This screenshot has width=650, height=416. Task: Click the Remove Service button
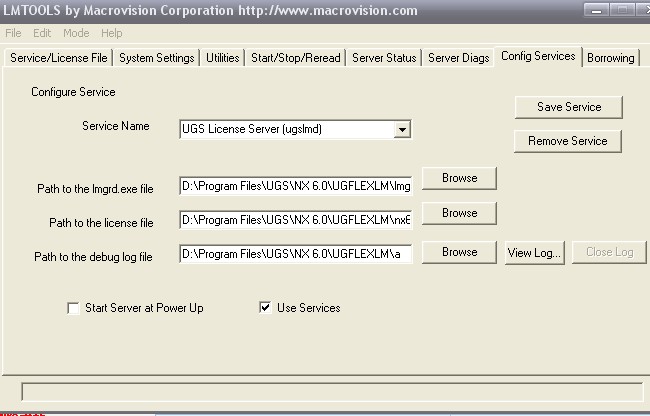[568, 141]
